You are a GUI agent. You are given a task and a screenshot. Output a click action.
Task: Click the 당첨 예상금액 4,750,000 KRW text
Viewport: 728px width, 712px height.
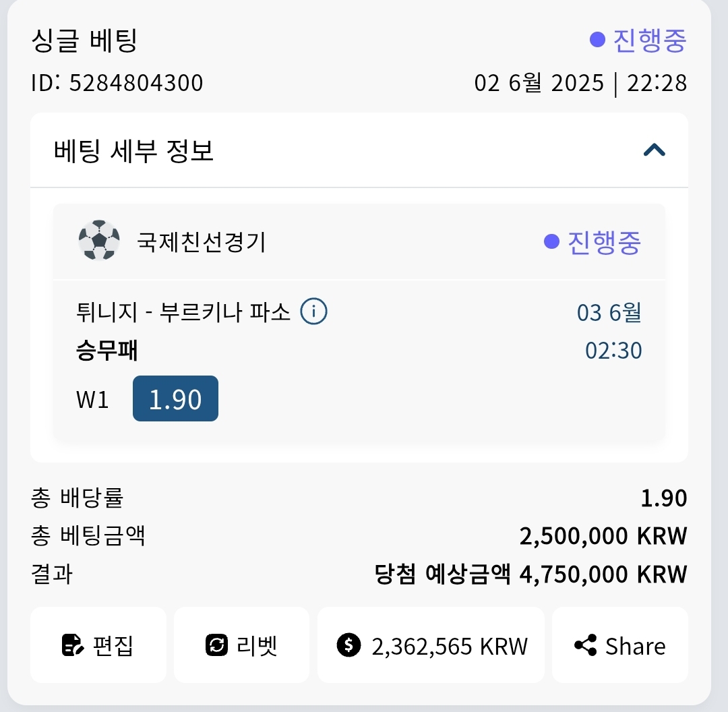click(530, 574)
